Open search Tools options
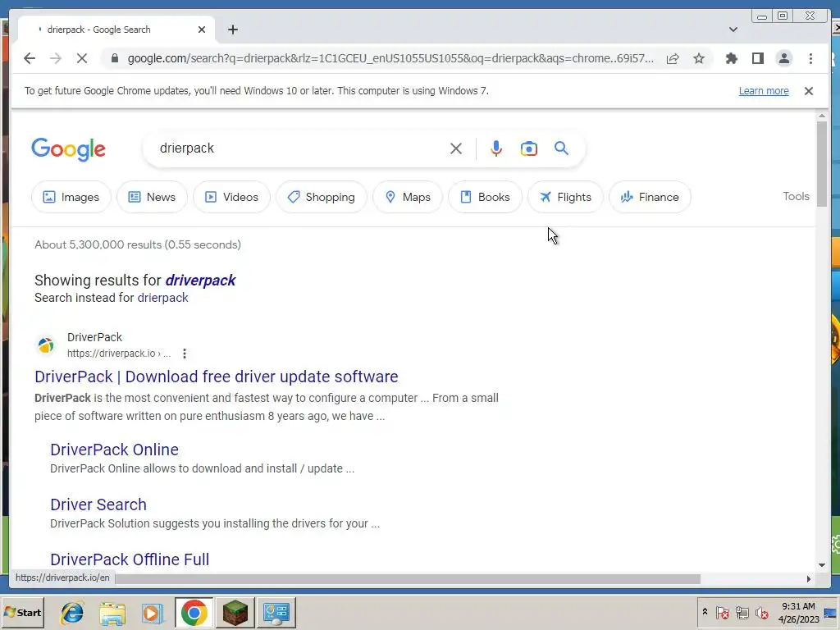 pyautogui.click(x=796, y=196)
